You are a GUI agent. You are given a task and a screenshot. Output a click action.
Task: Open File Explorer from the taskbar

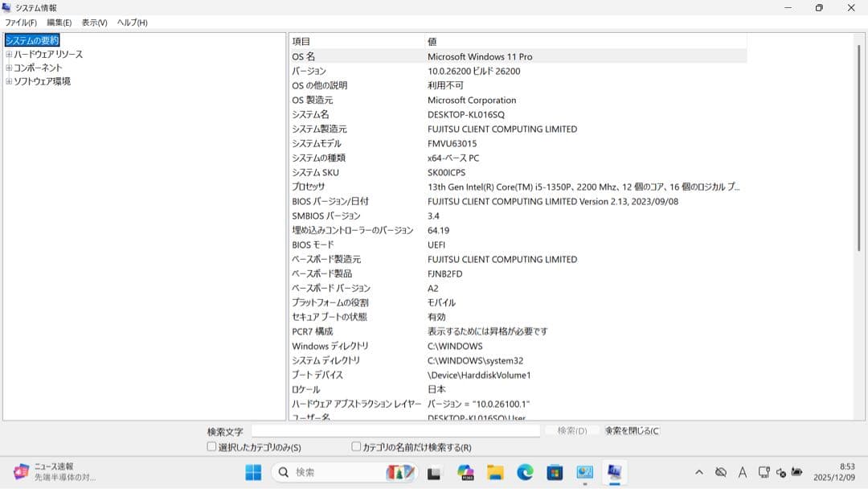point(493,473)
